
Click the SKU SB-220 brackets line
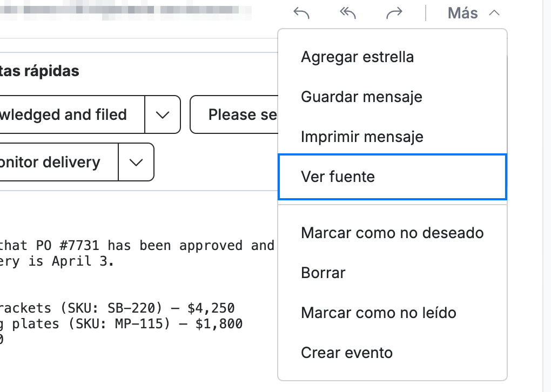[117, 308]
